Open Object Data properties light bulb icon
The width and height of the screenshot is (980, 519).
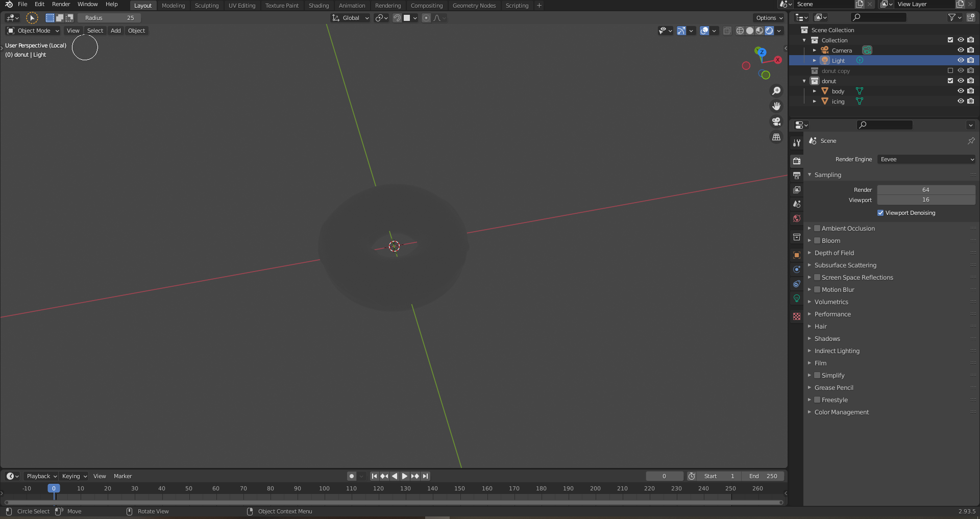[x=797, y=298]
